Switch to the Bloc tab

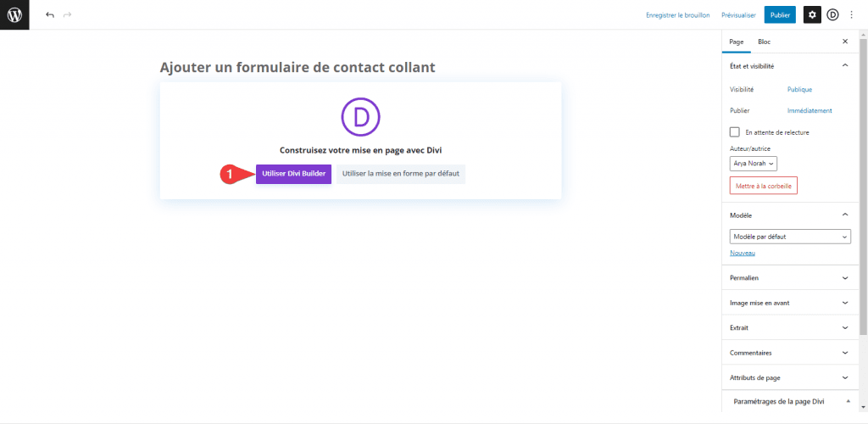pyautogui.click(x=764, y=42)
